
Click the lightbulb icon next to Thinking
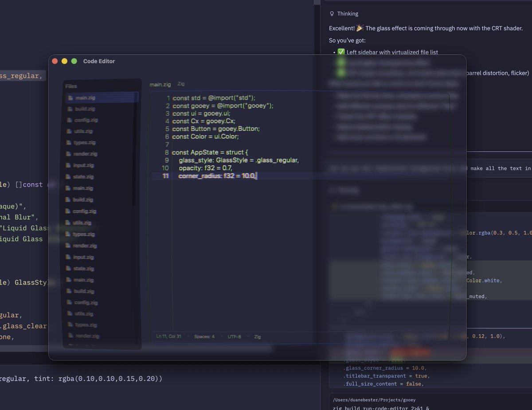tap(332, 13)
